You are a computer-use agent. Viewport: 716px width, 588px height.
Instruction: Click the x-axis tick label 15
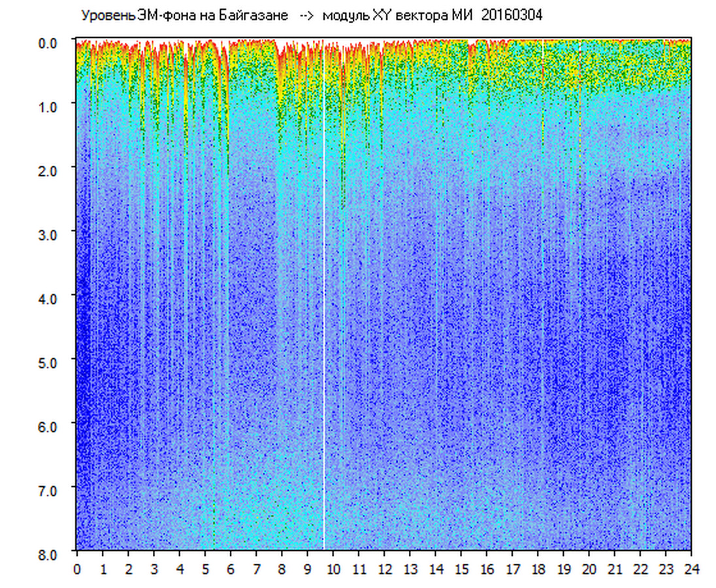coord(461,570)
